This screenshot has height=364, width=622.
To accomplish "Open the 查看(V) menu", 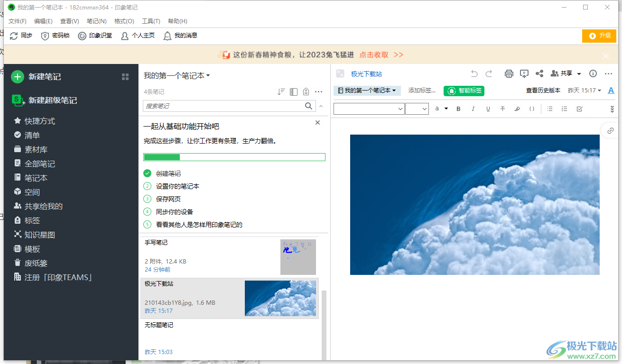I will click(70, 21).
